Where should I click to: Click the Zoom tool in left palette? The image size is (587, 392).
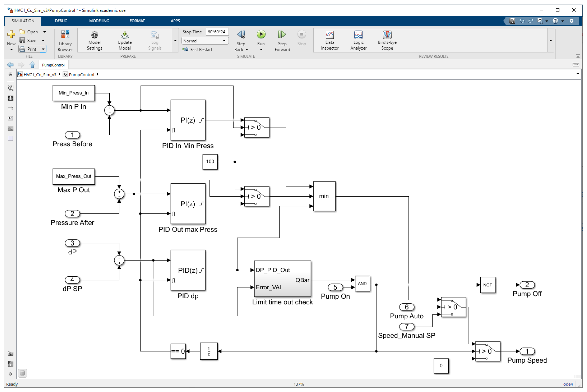pos(10,88)
